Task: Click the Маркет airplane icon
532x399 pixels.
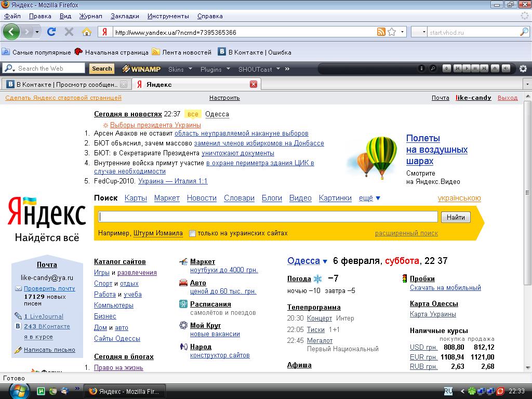Action: 183,261
